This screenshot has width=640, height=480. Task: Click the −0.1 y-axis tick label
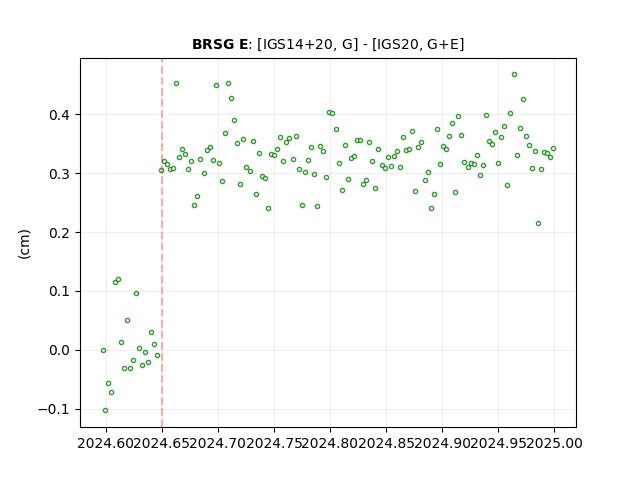(x=54, y=409)
